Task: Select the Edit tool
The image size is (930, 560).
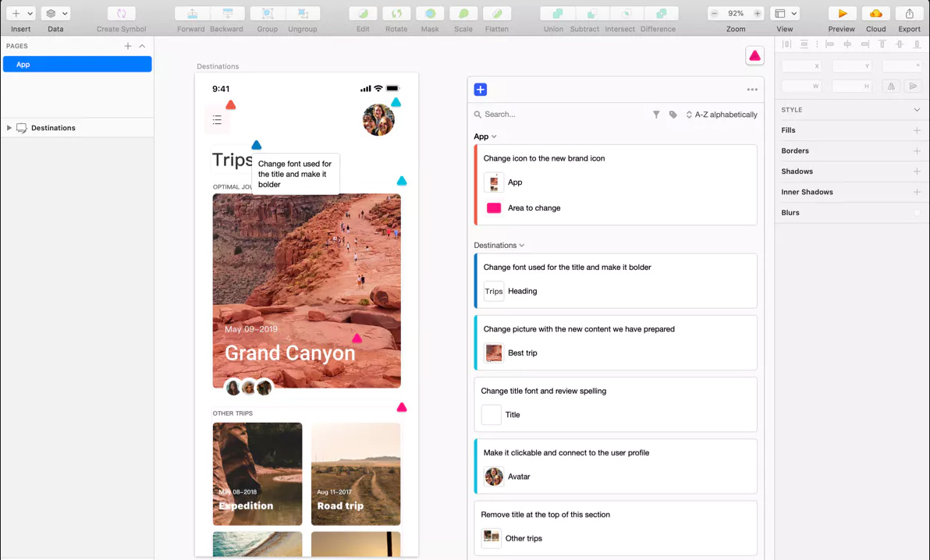Action: (x=363, y=13)
